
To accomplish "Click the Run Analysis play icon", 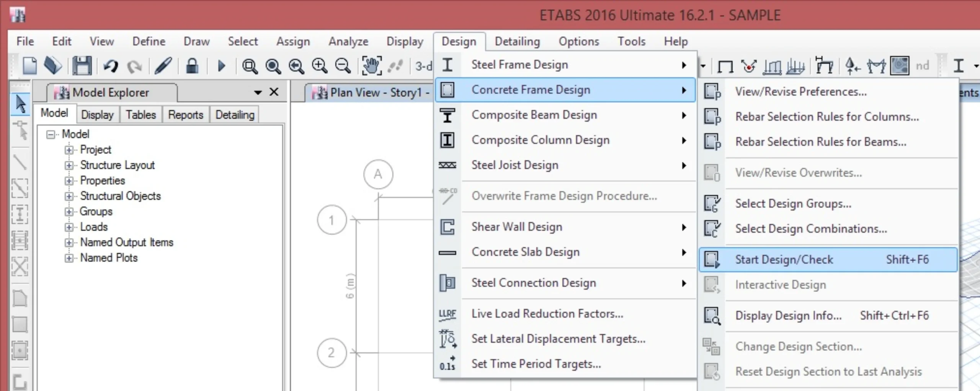I will [x=221, y=66].
